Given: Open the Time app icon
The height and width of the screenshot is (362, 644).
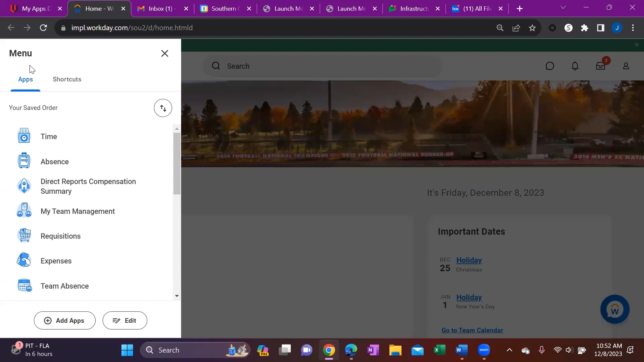Looking at the screenshot, I should [x=24, y=136].
